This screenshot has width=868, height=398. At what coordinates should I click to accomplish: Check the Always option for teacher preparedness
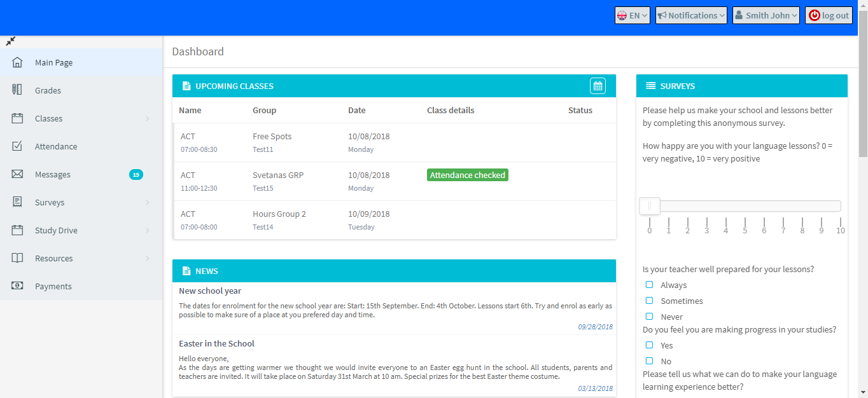coord(649,285)
